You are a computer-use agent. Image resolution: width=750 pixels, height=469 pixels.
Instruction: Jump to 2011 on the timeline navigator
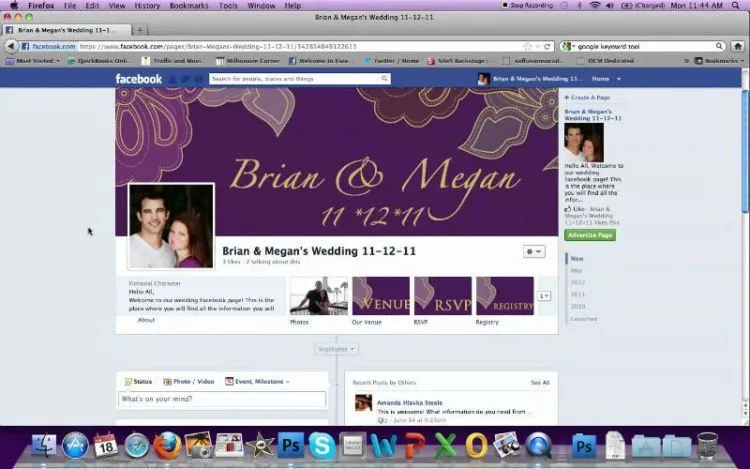(x=577, y=294)
